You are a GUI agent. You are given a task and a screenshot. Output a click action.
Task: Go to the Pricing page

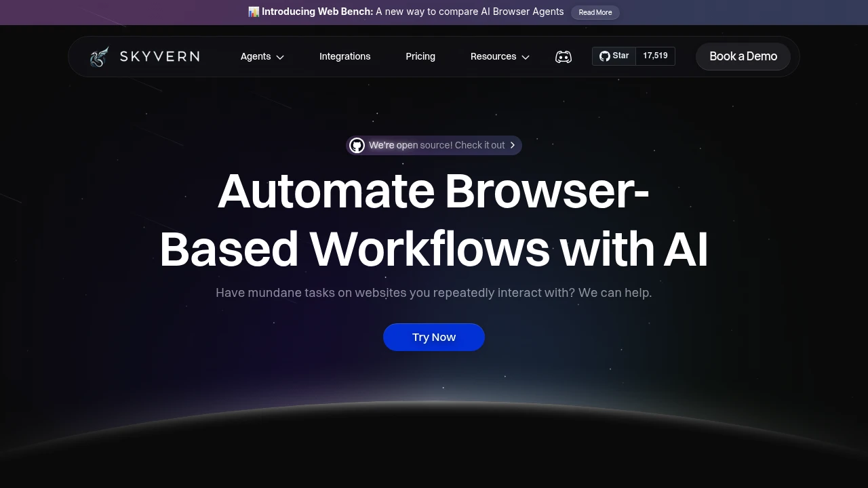[x=420, y=57]
